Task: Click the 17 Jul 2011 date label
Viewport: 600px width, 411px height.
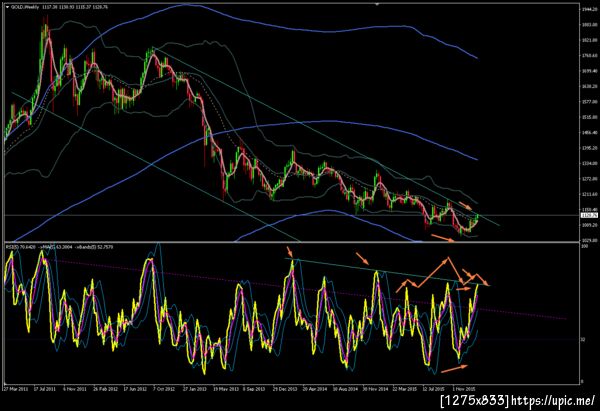Action: 45,389
